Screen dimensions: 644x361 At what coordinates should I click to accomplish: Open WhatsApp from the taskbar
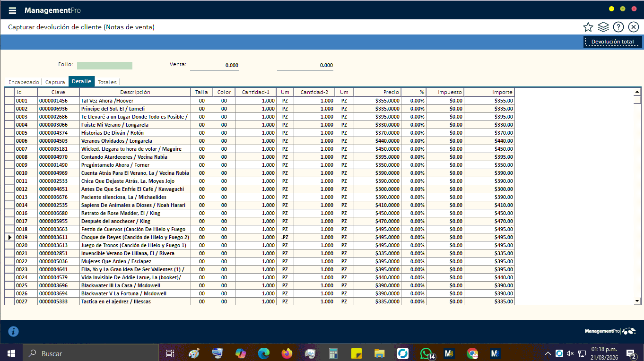click(x=426, y=353)
